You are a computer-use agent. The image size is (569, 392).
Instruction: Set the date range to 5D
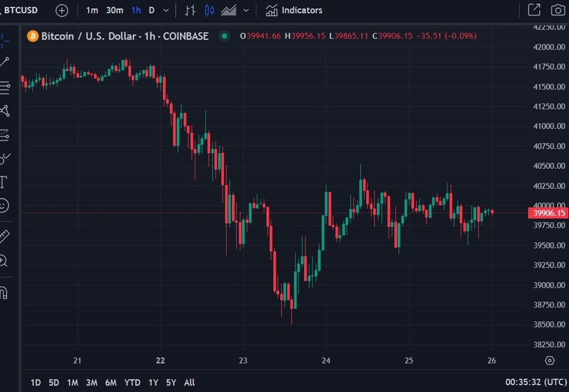[54, 383]
